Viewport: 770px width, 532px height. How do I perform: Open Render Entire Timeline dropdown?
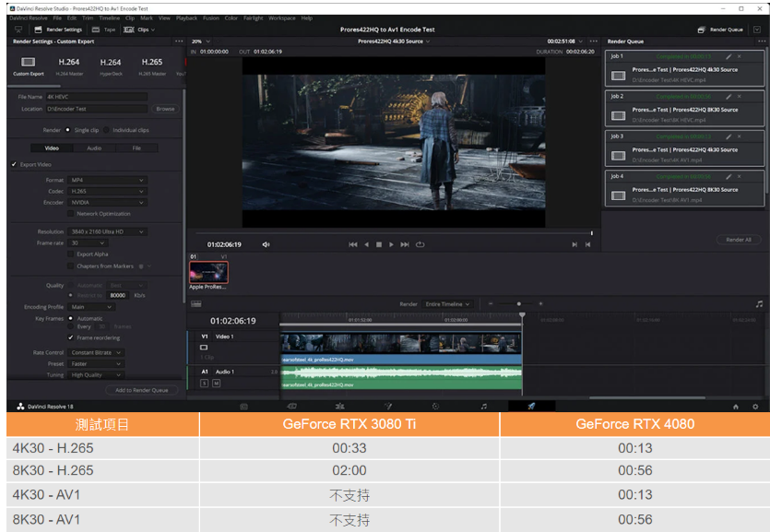(x=447, y=304)
